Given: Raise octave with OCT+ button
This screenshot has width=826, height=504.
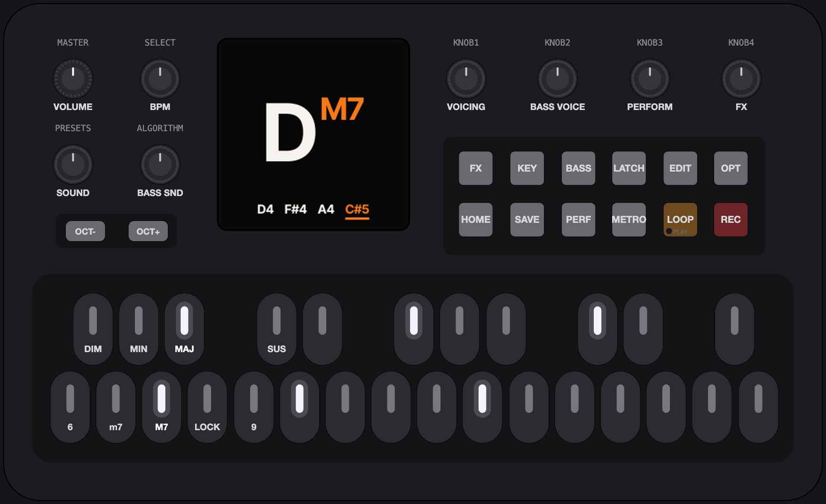Looking at the screenshot, I should click(x=148, y=231).
